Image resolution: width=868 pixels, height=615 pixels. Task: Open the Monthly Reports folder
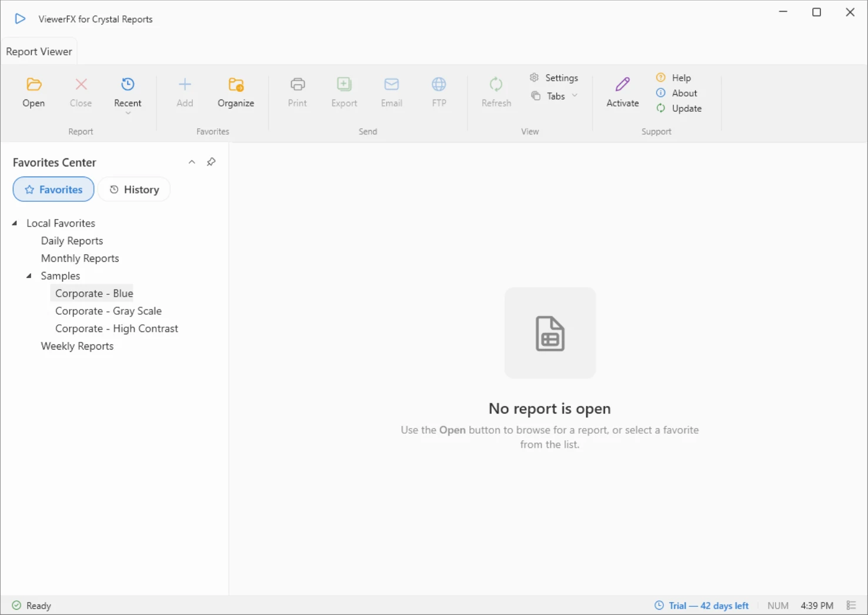coord(80,258)
